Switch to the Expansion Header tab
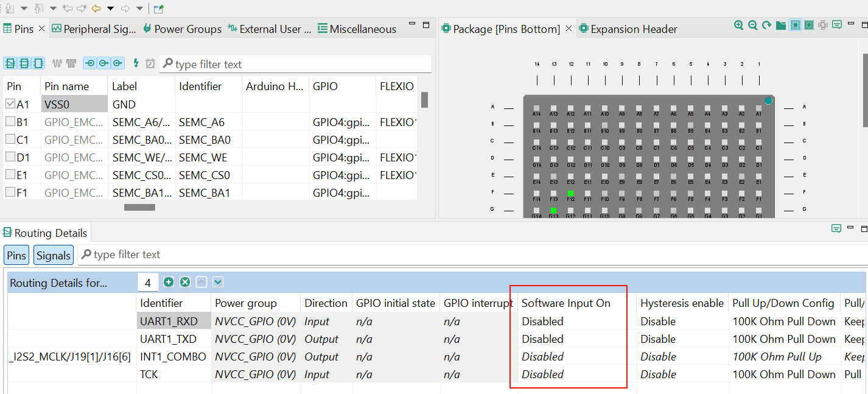Viewport: 868px width, 394px height. click(x=628, y=28)
